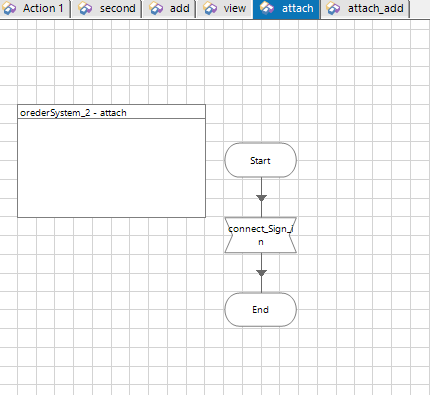The width and height of the screenshot is (430, 395).
Task: Switch to the Action 1 tab
Action: 35,8
